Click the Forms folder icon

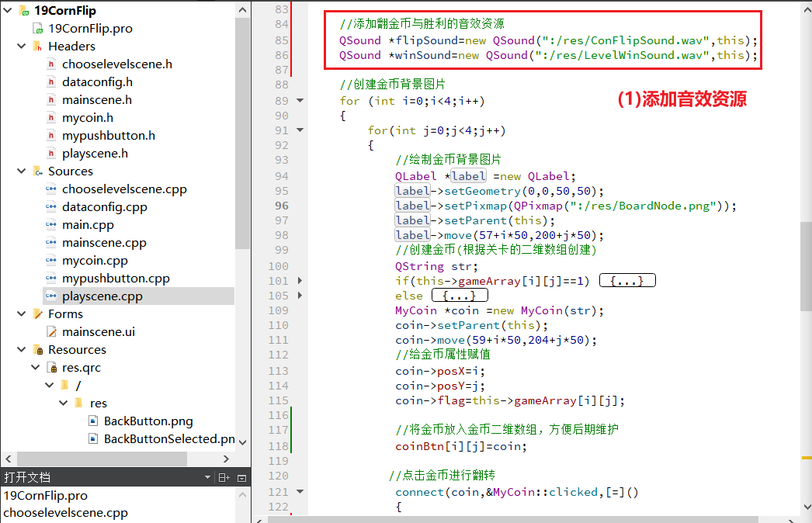coord(38,313)
